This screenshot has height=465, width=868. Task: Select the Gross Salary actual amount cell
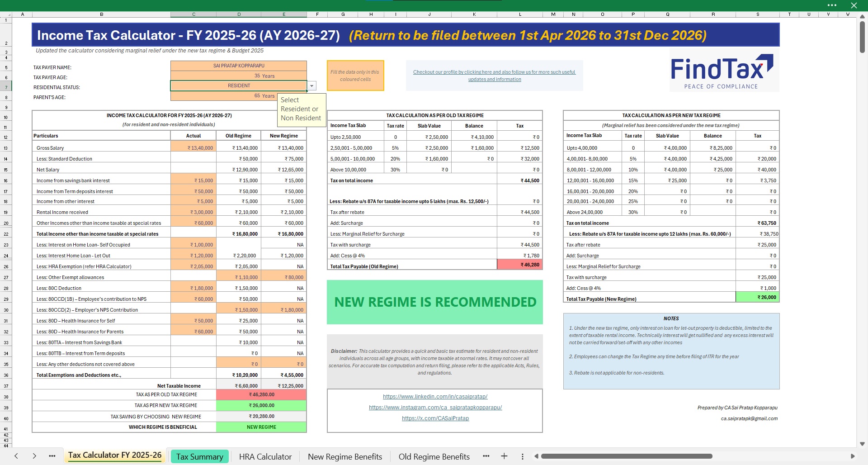click(193, 148)
